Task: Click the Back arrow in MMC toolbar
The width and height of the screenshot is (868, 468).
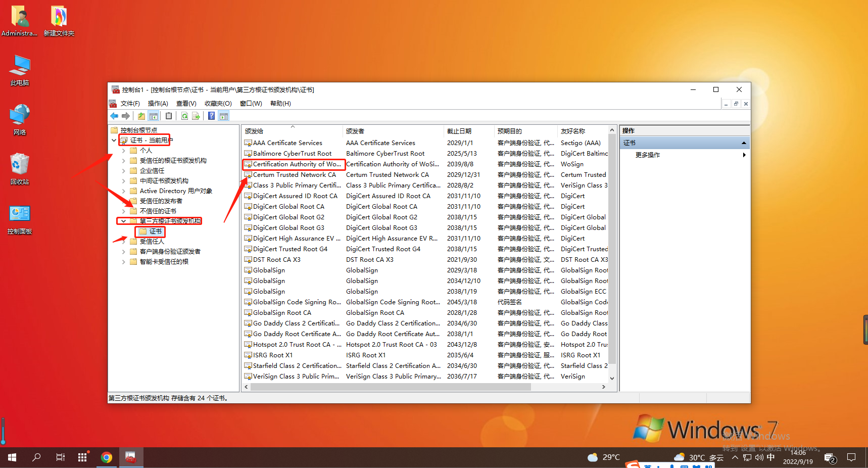Action: (114, 116)
